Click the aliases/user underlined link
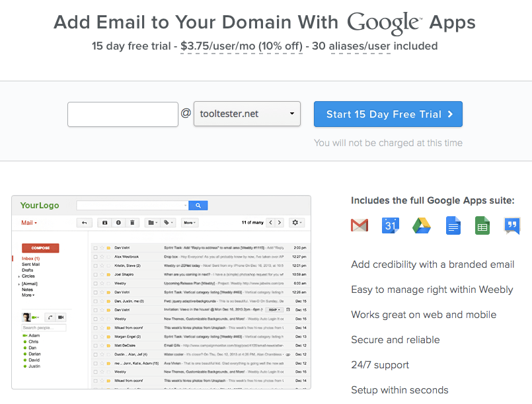This screenshot has height=404, width=532. tap(360, 46)
